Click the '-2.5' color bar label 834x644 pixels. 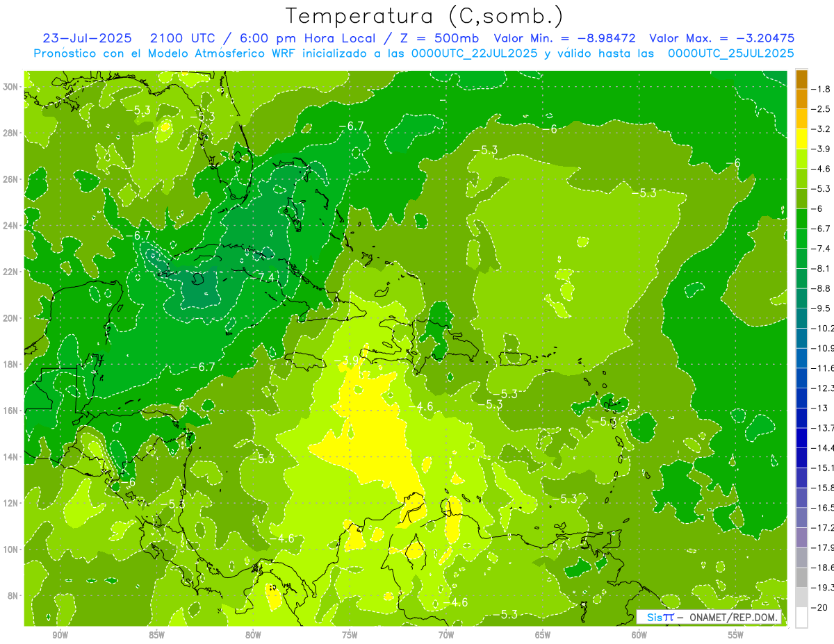pos(822,109)
